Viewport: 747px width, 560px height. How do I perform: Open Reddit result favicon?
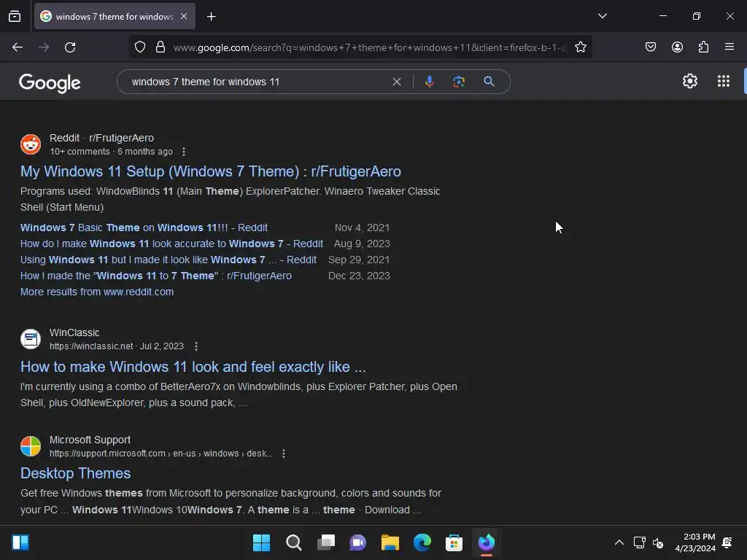tap(31, 144)
